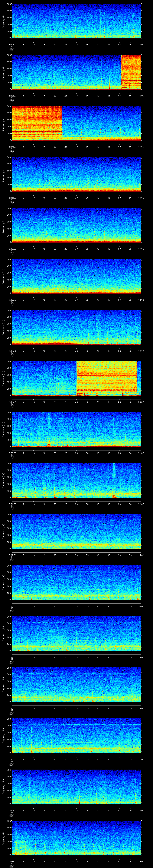Click the Frequency (Hz) axis label of 13:15 panel

pos(4,174)
